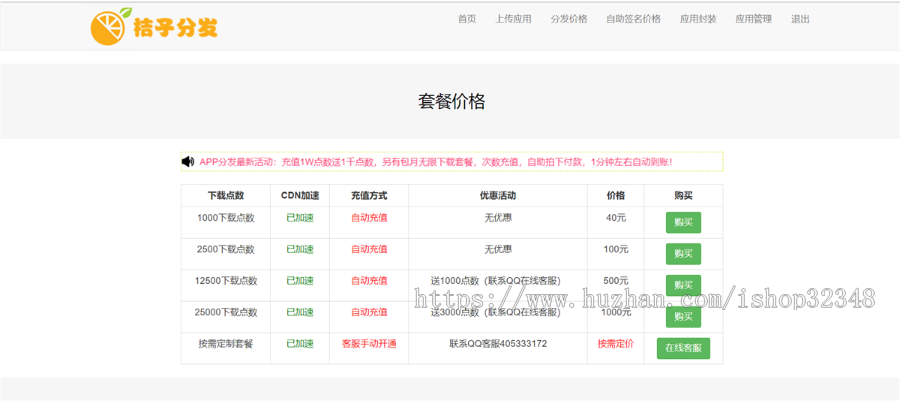
Task: Purchase the 25000下载点数 package for 1000元
Action: click(x=683, y=317)
